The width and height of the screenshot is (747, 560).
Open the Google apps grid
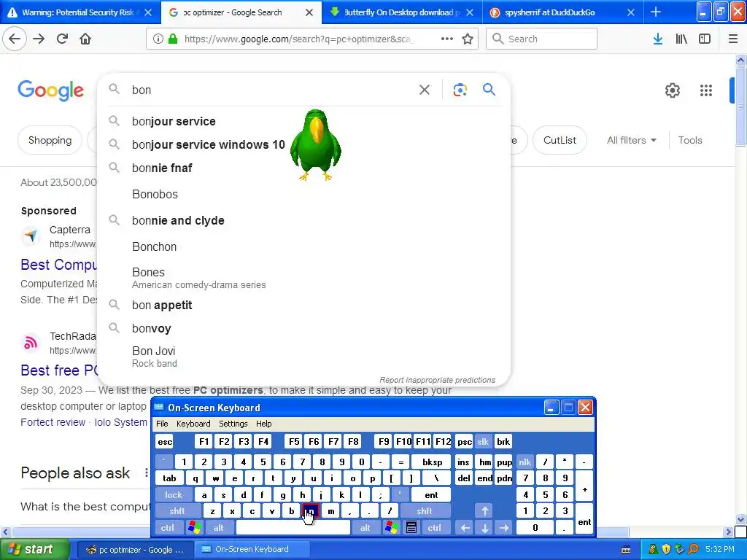click(706, 90)
